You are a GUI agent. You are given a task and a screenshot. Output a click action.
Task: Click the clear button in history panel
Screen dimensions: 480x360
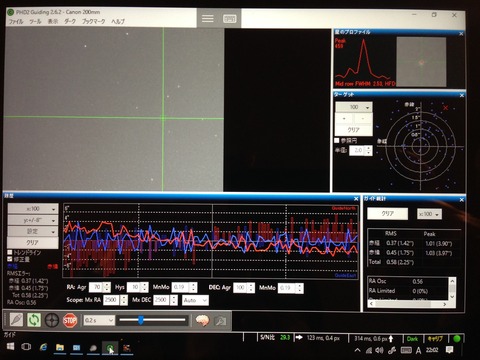tap(33, 242)
